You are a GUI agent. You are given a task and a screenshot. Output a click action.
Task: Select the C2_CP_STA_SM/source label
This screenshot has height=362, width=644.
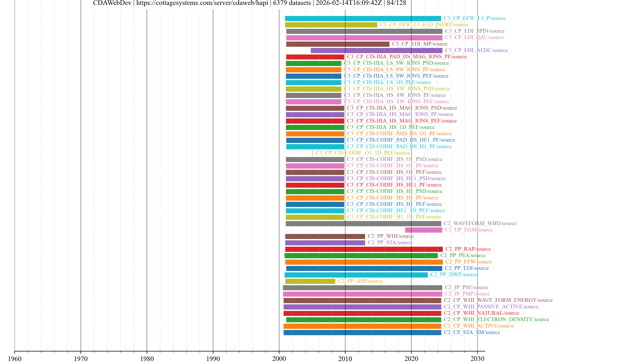(x=472, y=332)
